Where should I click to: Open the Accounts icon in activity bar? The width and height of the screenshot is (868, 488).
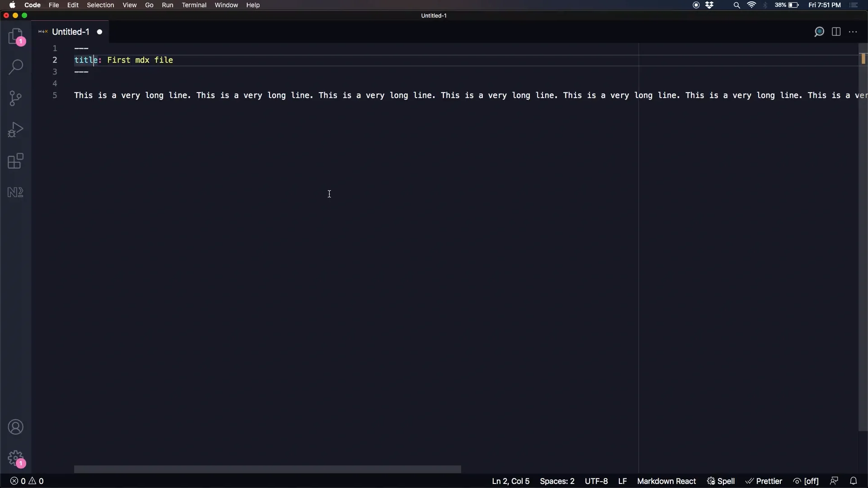tap(16, 427)
